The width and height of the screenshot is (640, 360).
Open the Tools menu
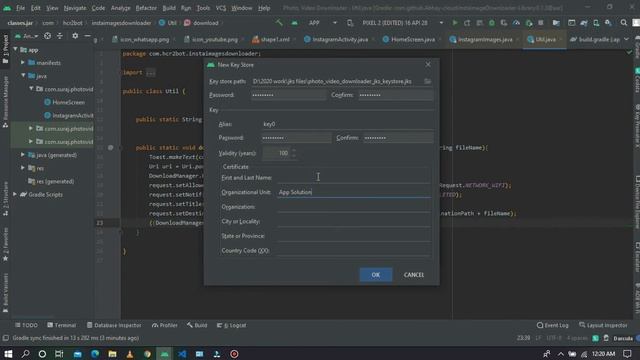[203, 8]
